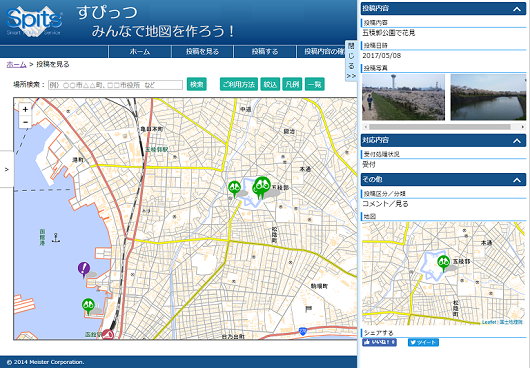Viewport: 530px width, 368px height.
Task: Collapse the 投稿内容 section
Action: pyautogui.click(x=516, y=9)
